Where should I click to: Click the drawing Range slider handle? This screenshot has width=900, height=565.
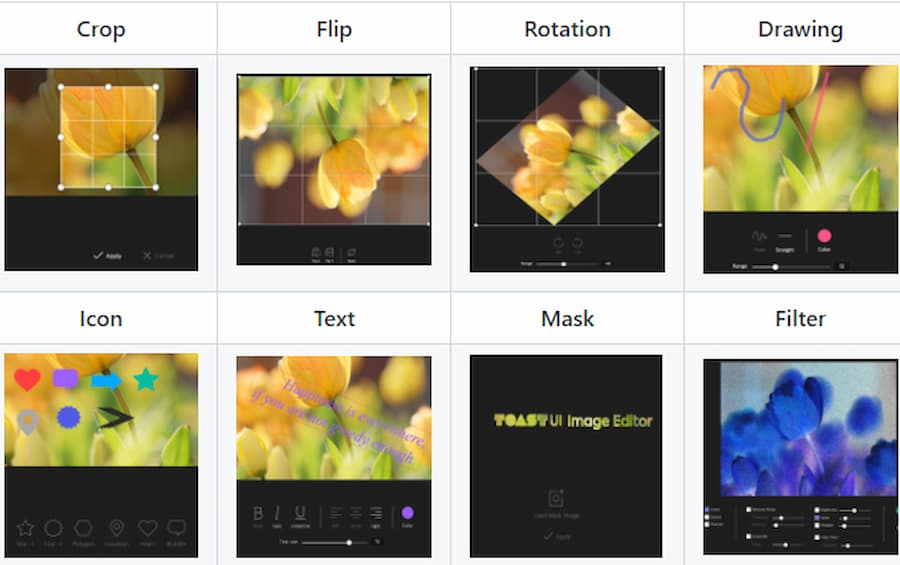point(775,267)
